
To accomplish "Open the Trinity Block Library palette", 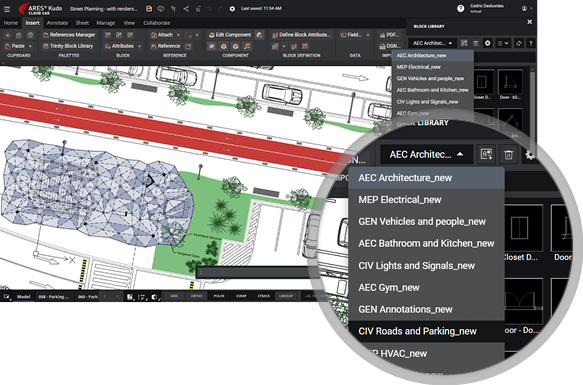I will (68, 46).
